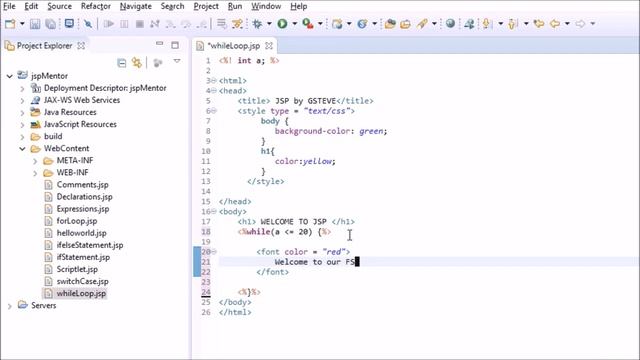Select forLoop.jsp in Project Explorer
Viewport: 640px width, 360px height.
(77, 221)
